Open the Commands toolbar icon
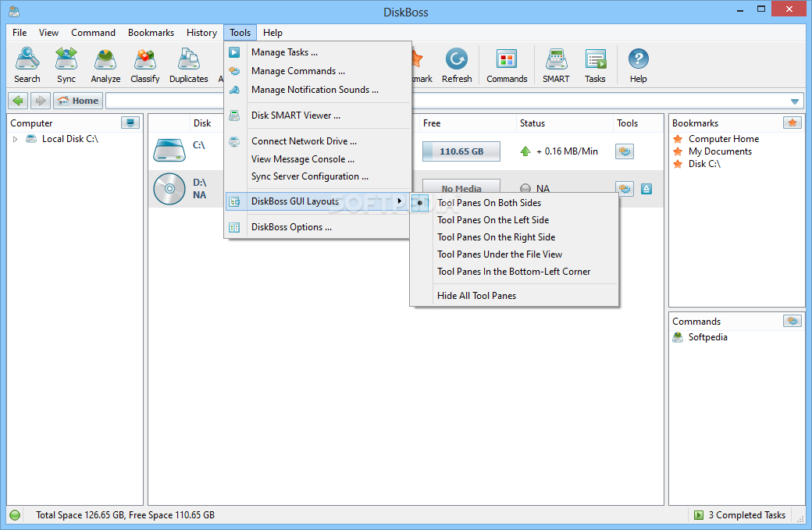Screen dimensions: 812x530 click(507, 65)
